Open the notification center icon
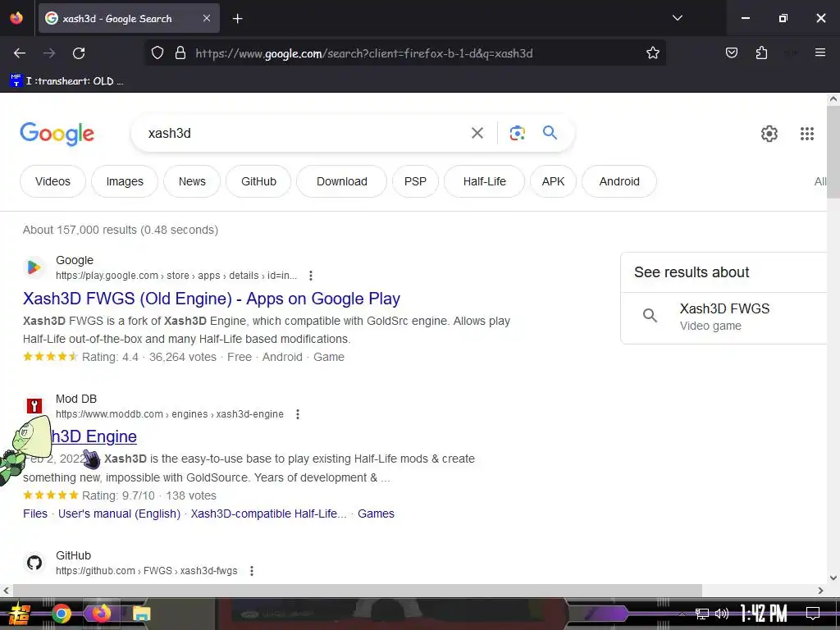This screenshot has height=630, width=840. point(813,614)
